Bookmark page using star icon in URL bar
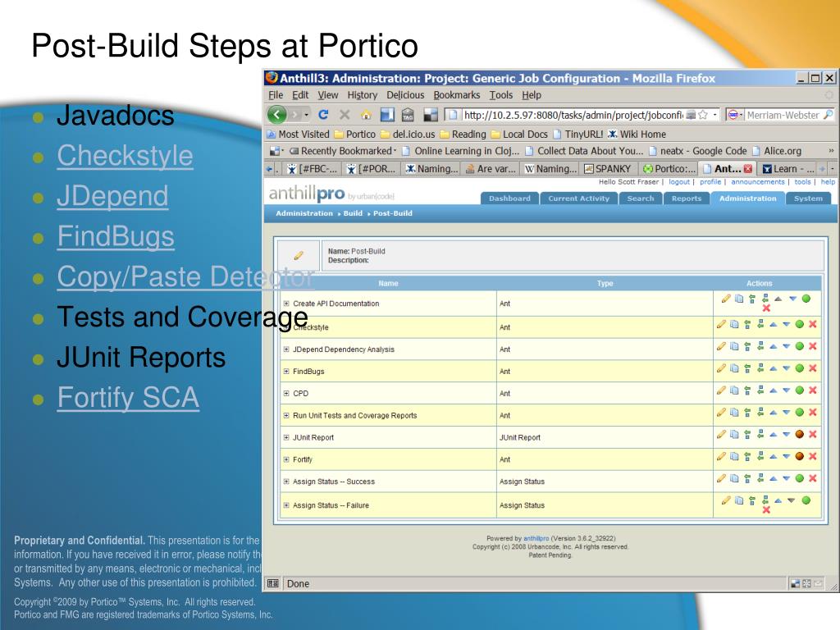This screenshot has height=630, width=840. coord(703,115)
